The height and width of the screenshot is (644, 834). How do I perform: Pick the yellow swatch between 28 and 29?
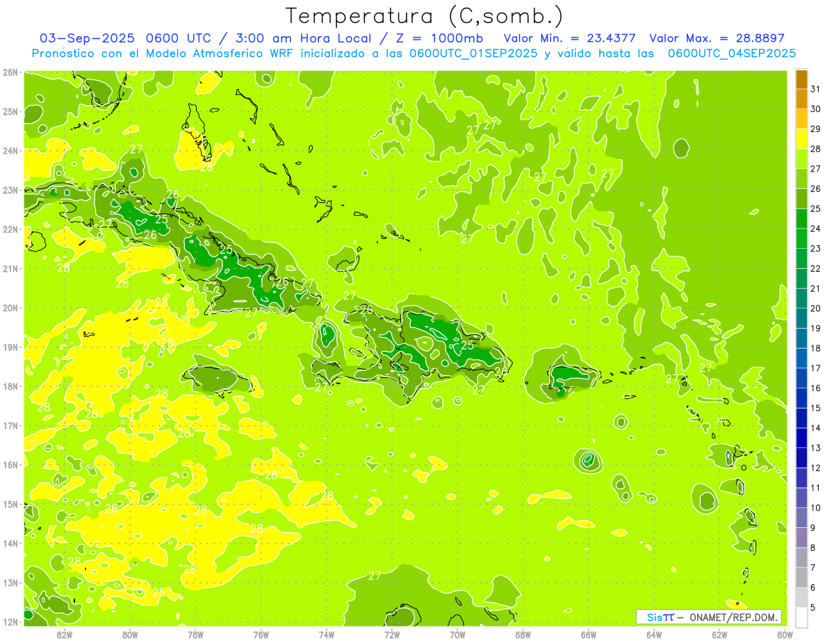point(801,139)
